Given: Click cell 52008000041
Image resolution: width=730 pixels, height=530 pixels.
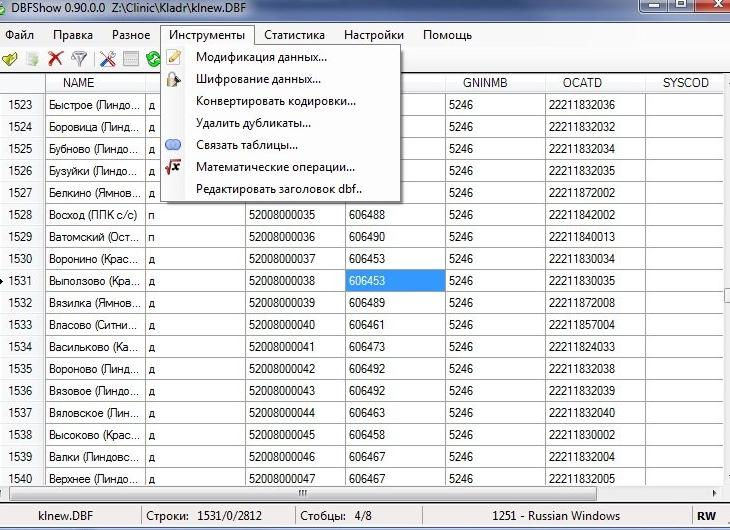Looking at the screenshot, I should point(295,347).
